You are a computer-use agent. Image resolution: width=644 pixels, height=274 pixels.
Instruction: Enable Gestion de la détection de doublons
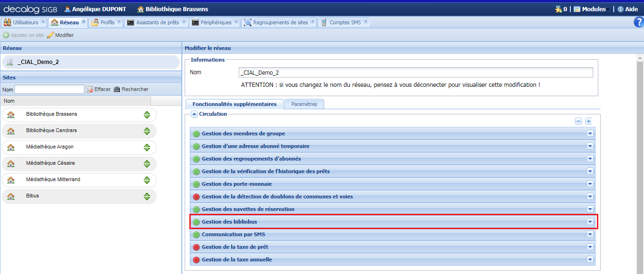pos(196,197)
